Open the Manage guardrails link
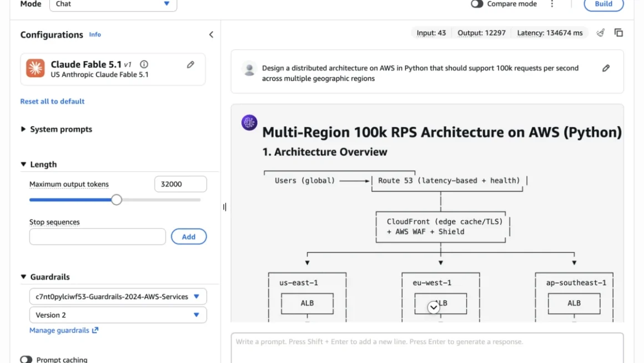 tap(64, 330)
